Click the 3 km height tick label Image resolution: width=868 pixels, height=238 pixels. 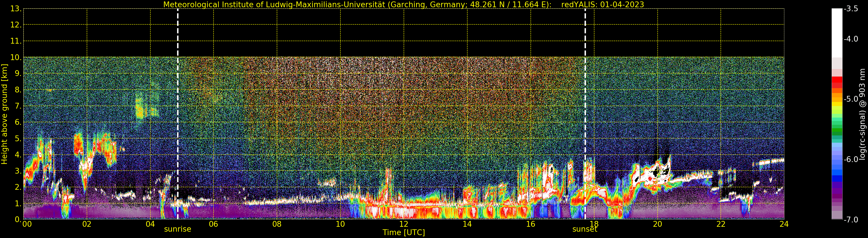[18, 171]
